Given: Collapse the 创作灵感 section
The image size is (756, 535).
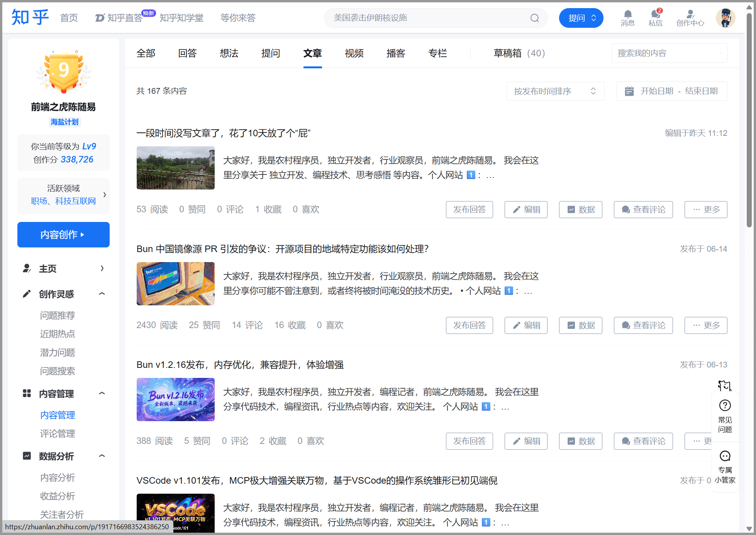Looking at the screenshot, I should coord(102,294).
